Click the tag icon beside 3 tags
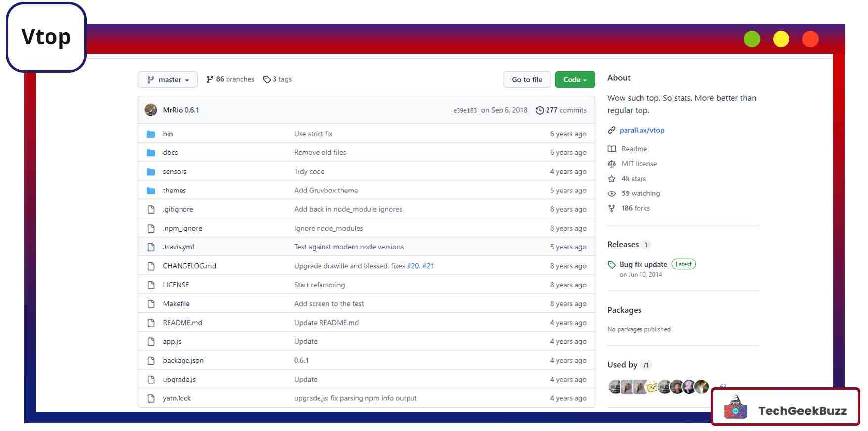Screen dimensions: 868x431 click(x=267, y=79)
